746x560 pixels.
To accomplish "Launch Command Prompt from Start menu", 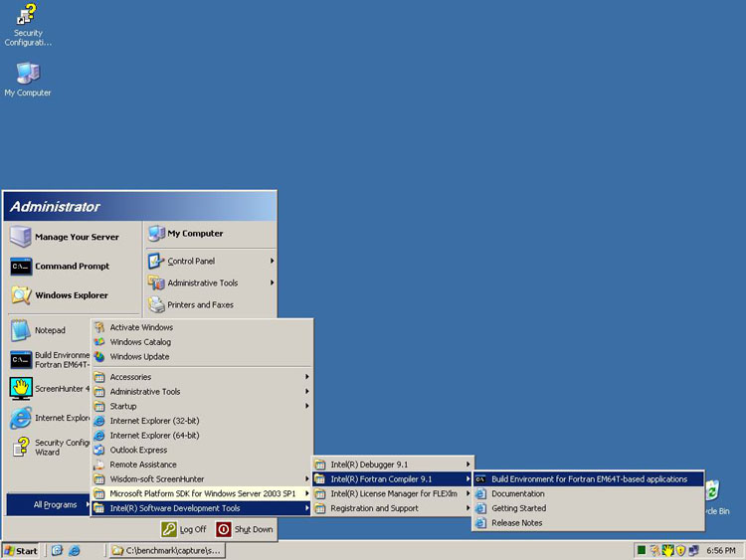I will [71, 267].
